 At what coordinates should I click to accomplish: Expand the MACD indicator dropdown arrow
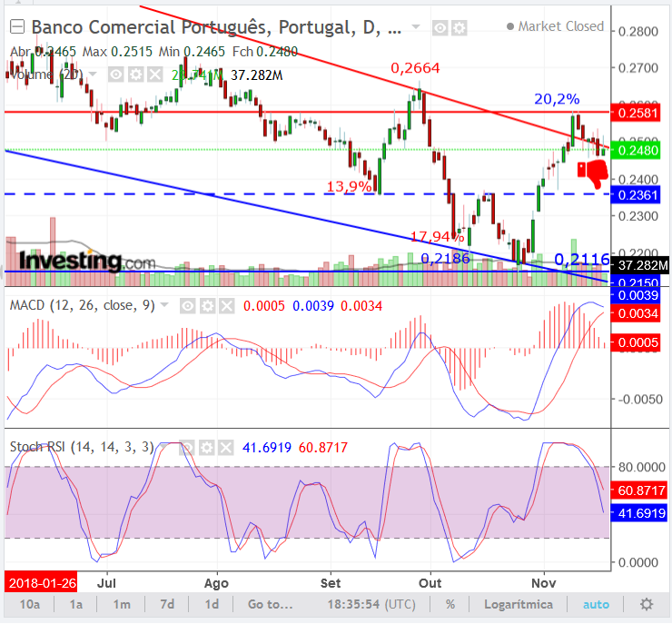click(x=164, y=305)
